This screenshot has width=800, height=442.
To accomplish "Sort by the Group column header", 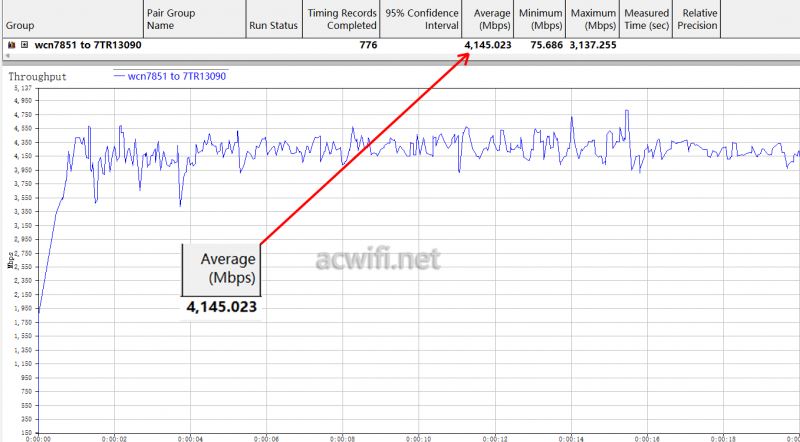I will coord(70,19).
